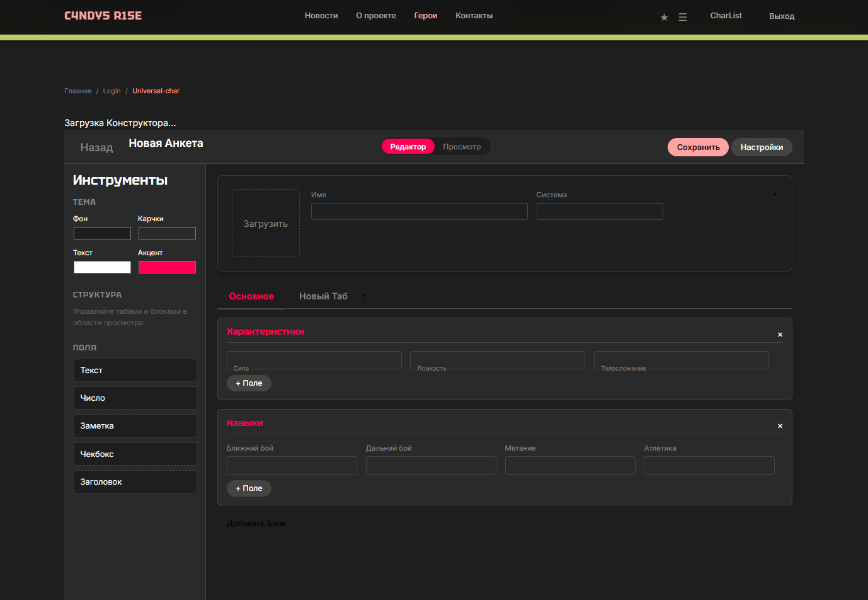This screenshot has height=600, width=868.
Task: Open Новости in top navigation
Action: pyautogui.click(x=321, y=16)
